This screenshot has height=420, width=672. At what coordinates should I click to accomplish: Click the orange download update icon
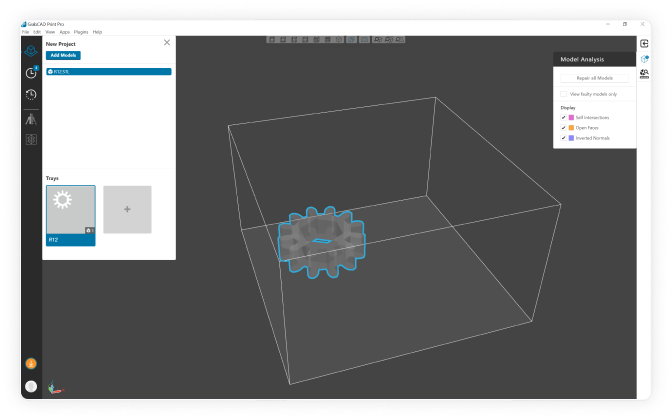(x=31, y=363)
